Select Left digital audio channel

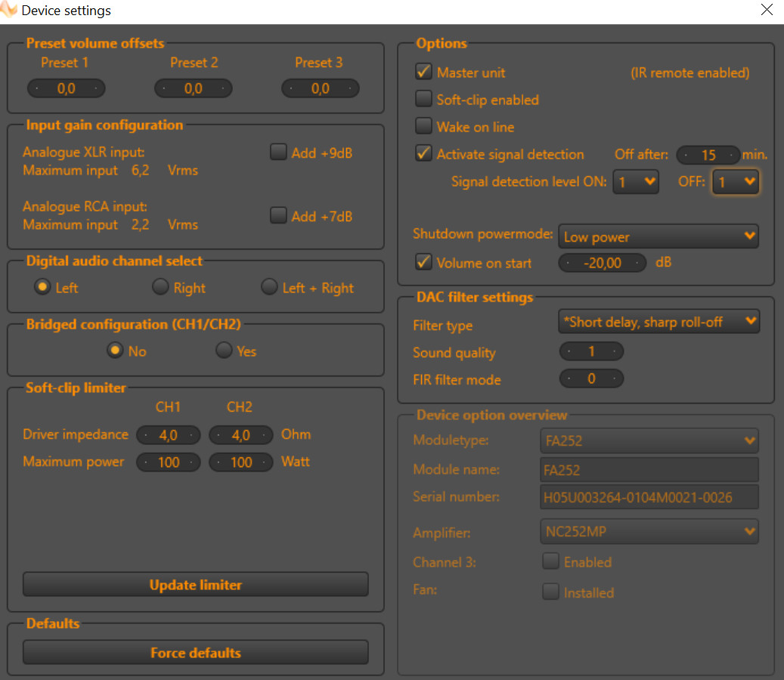42,287
